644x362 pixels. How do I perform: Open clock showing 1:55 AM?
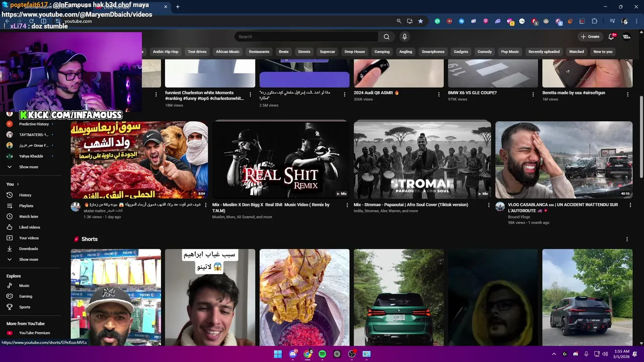622,354
